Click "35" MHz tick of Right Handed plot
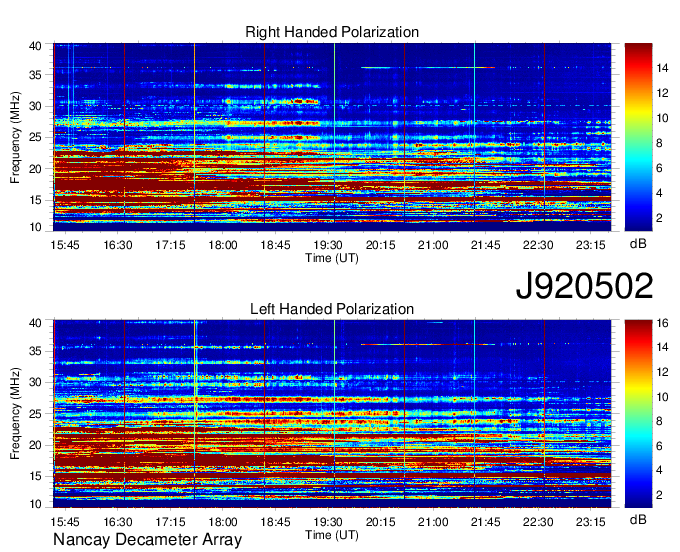Viewport: 680px width, 552px height. [35, 75]
